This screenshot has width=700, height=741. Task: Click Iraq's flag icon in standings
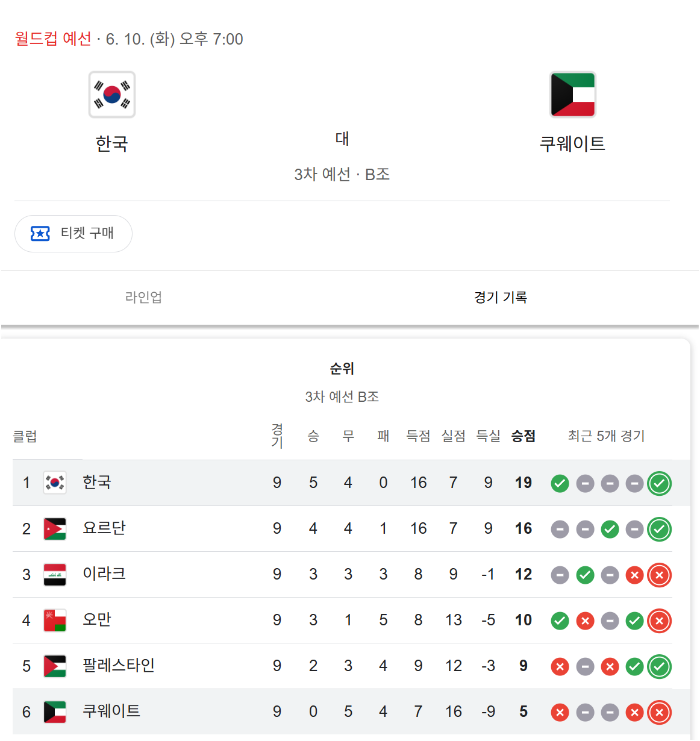click(55, 575)
